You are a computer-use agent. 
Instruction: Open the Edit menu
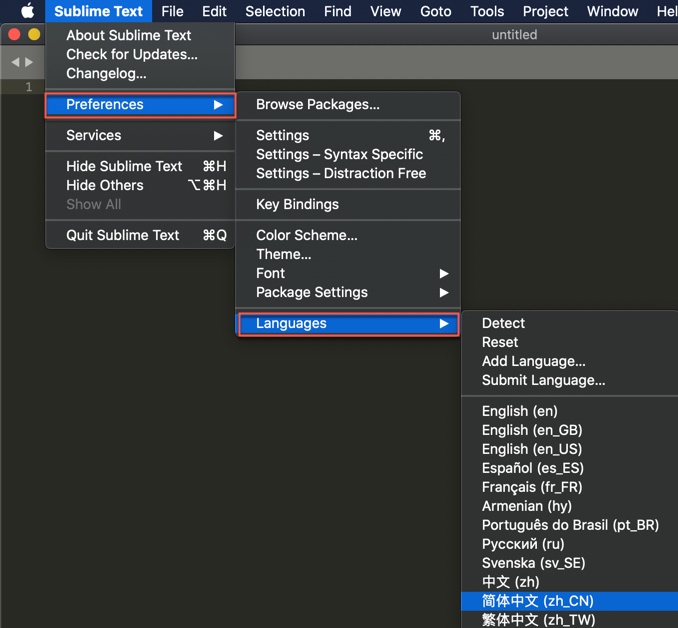[x=214, y=11]
